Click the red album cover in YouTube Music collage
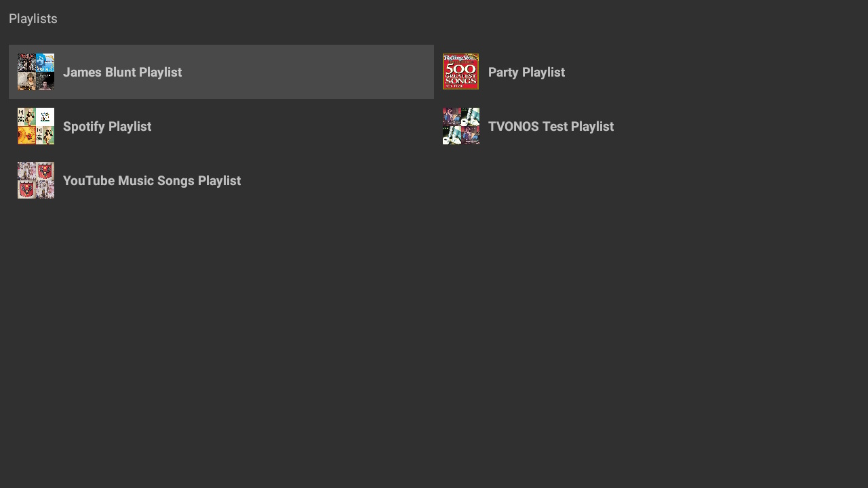 (x=45, y=171)
